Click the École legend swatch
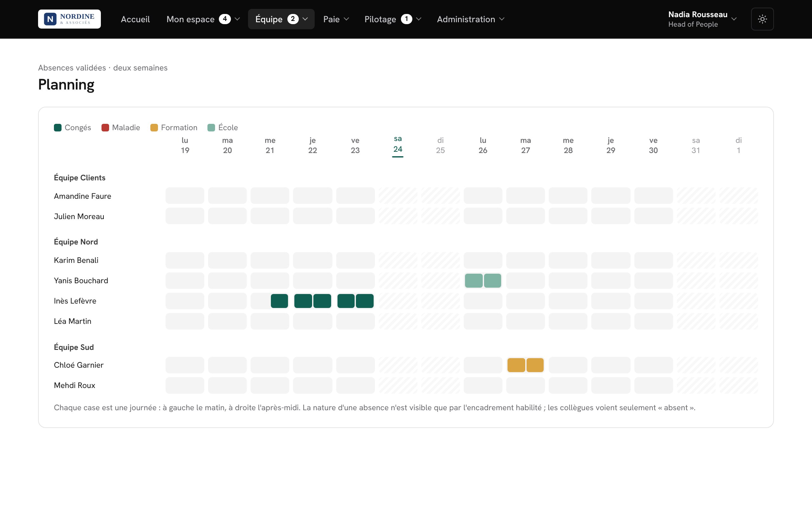 click(x=211, y=128)
